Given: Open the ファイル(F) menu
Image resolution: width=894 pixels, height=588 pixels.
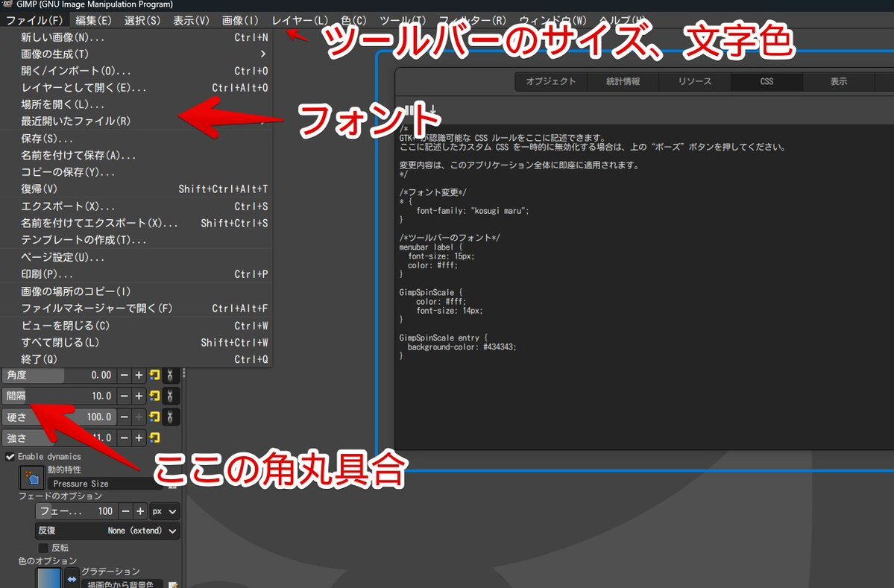Looking at the screenshot, I should [34, 21].
